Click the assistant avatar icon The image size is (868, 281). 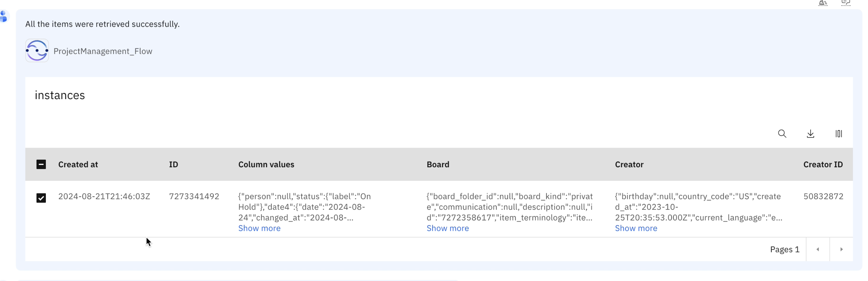click(3, 16)
